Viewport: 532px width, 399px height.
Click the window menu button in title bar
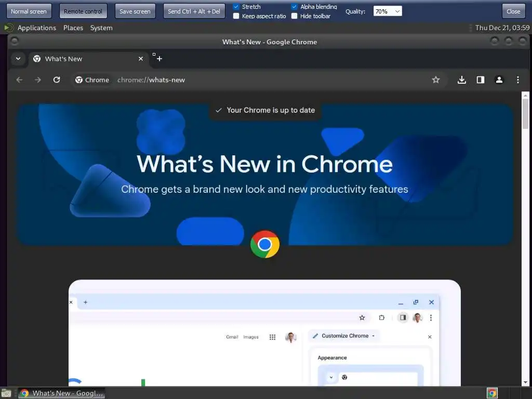pos(14,41)
